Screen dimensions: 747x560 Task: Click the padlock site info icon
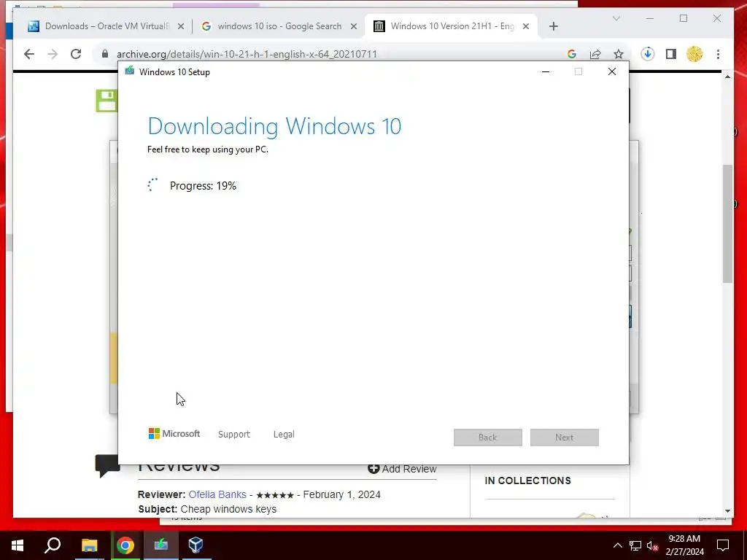[105, 54]
